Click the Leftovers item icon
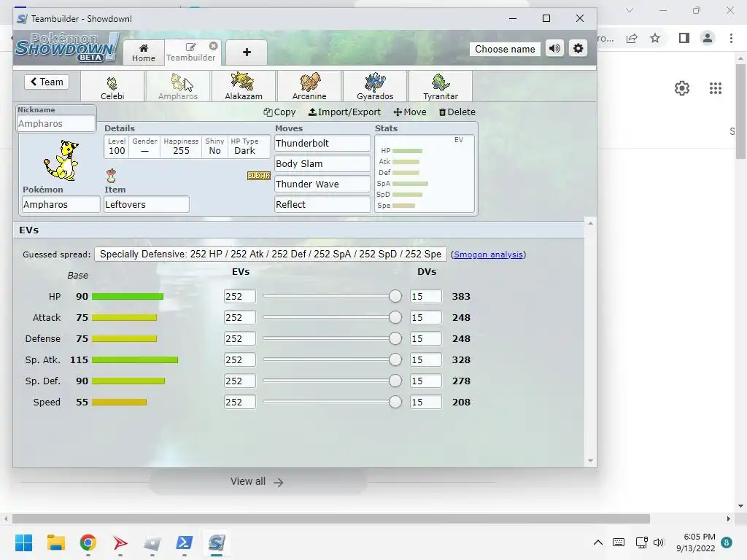 point(111,176)
